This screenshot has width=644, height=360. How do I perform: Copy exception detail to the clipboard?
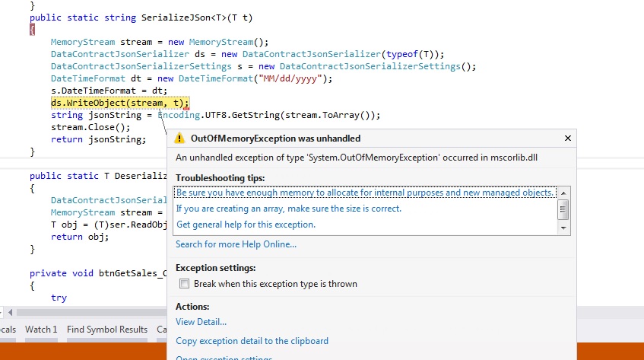click(252, 341)
